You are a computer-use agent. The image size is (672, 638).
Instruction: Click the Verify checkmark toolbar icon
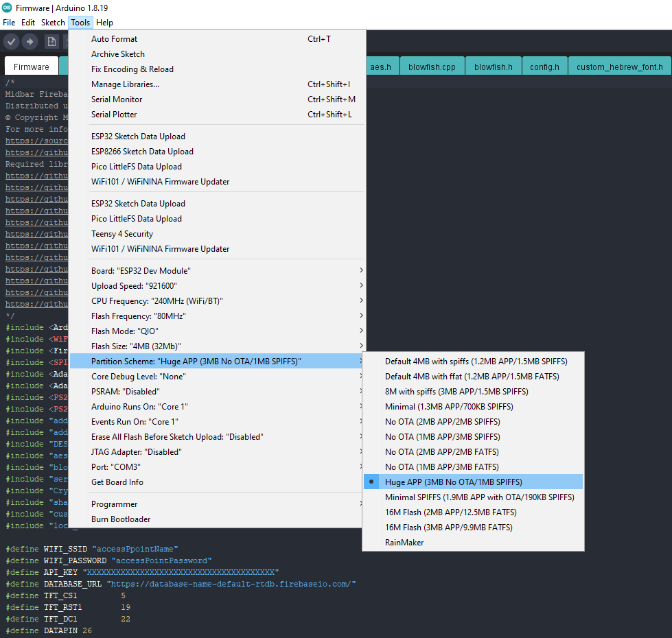click(x=12, y=42)
